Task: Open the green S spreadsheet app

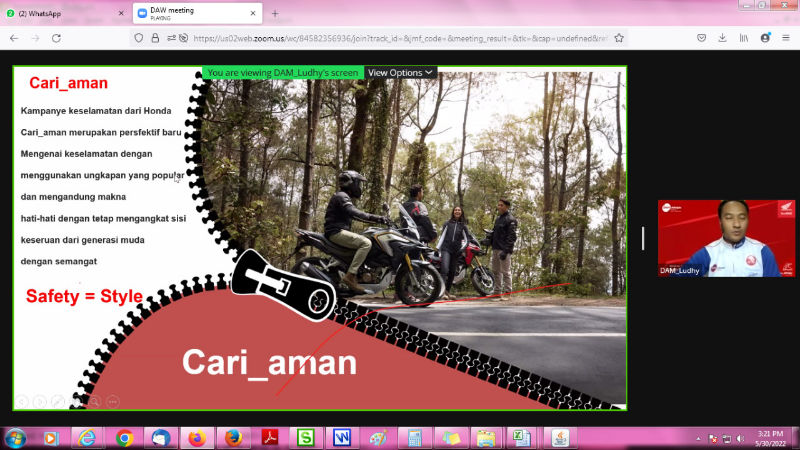Action: coord(306,438)
